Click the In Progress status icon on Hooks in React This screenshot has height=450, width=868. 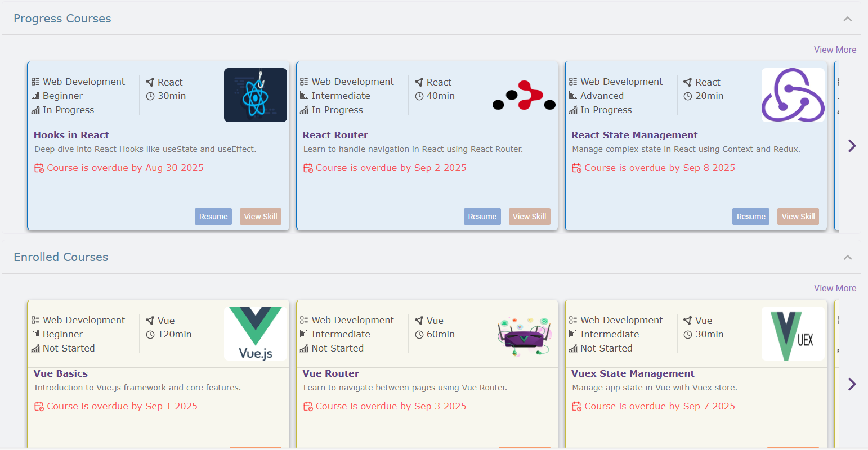coord(35,110)
